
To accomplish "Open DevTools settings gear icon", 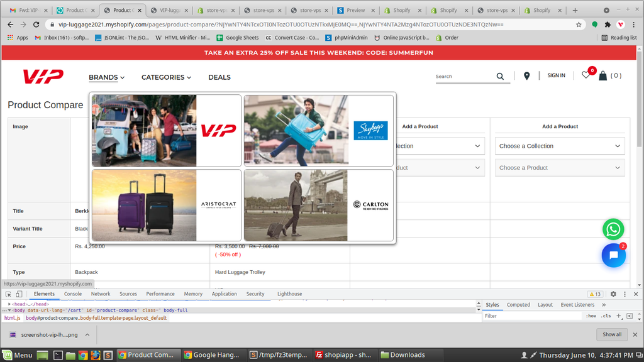I will click(x=613, y=294).
